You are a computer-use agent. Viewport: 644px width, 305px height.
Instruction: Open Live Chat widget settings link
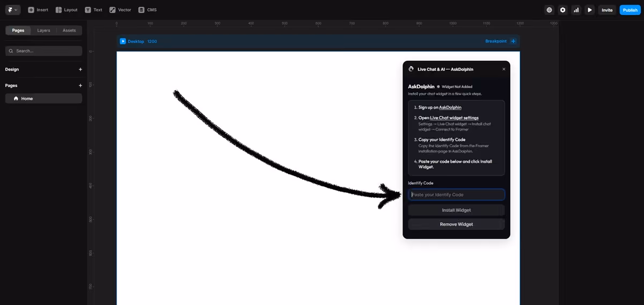[x=454, y=118]
